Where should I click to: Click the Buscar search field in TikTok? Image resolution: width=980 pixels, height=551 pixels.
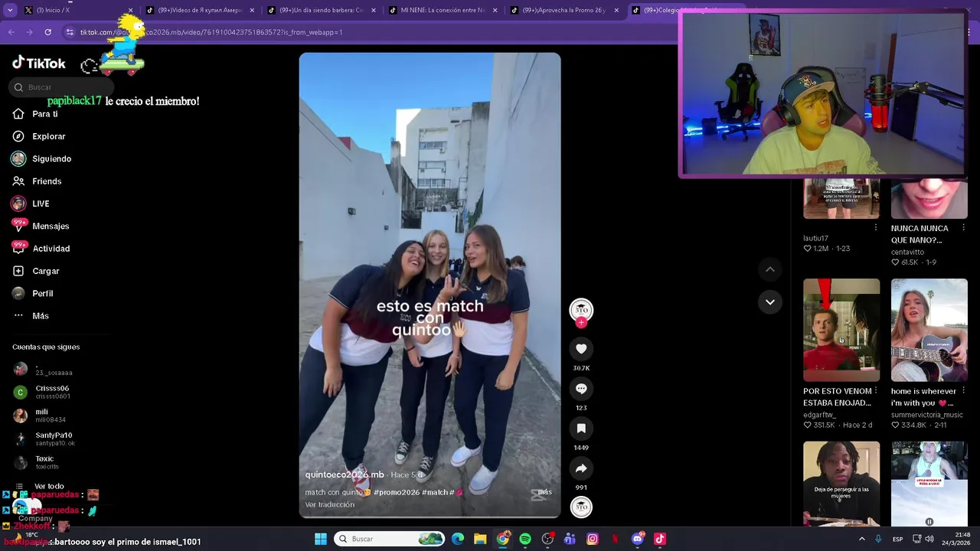click(63, 87)
